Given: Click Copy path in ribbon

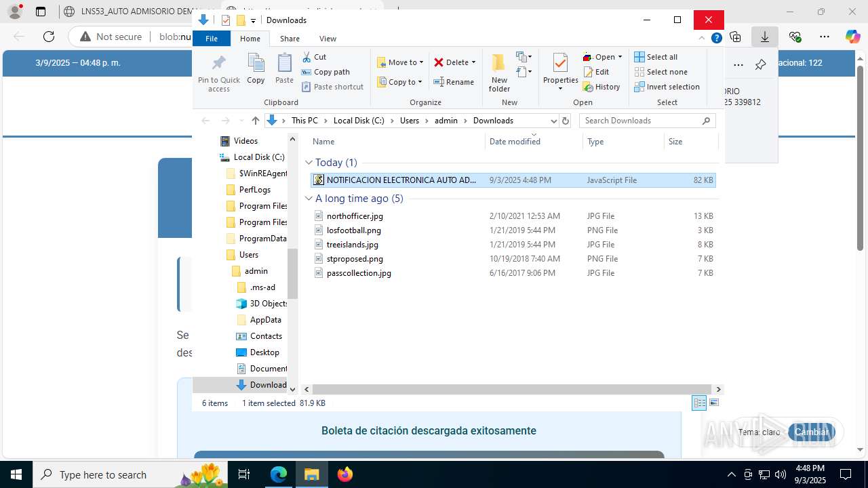Looking at the screenshot, I should (x=325, y=72).
